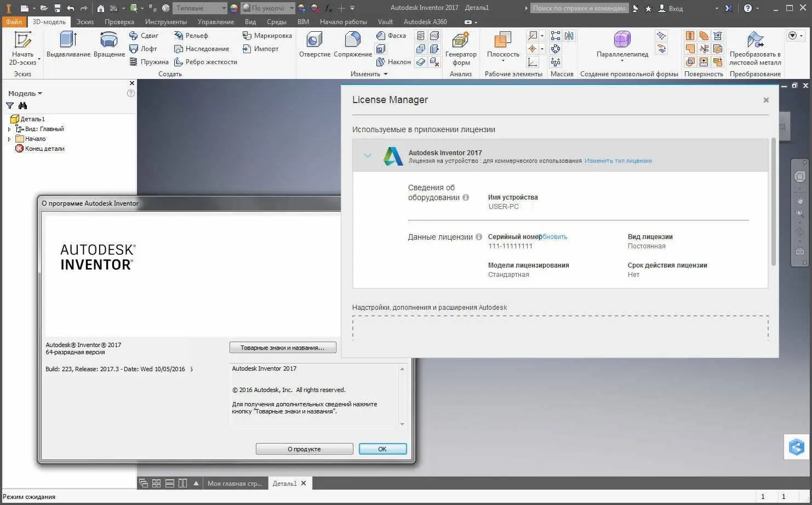The height and width of the screenshot is (505, 812).
Task: Select the Конец детали tree item
Action: pos(39,149)
